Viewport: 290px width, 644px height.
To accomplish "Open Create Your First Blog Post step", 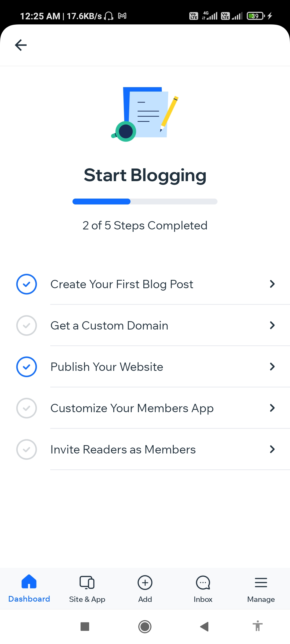I will click(145, 284).
